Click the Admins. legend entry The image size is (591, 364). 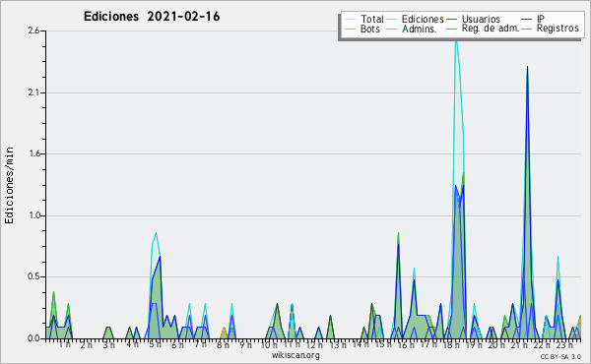(x=412, y=29)
